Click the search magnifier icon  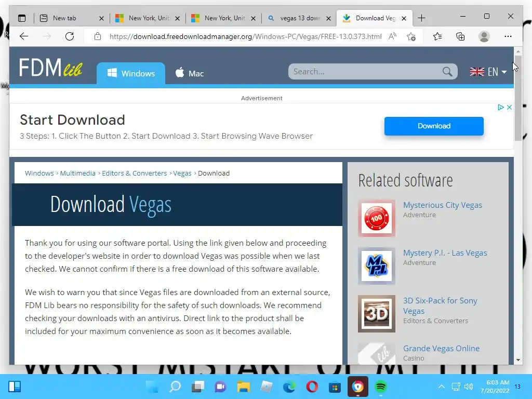coord(447,72)
